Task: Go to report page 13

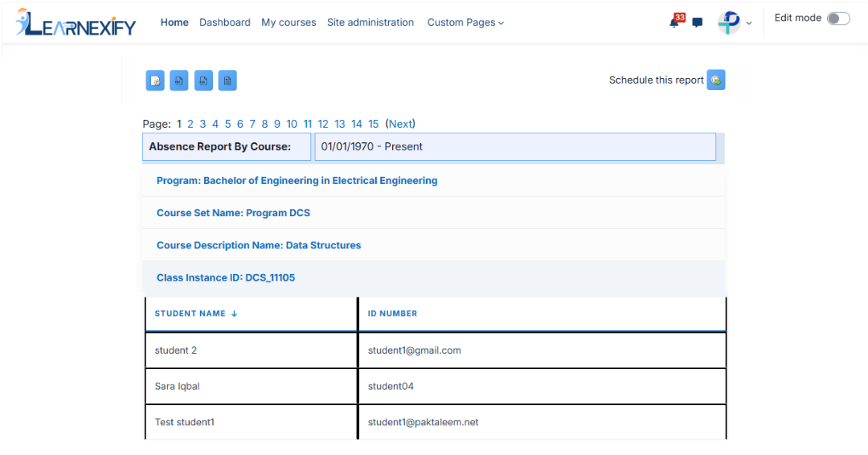Action: coord(340,124)
